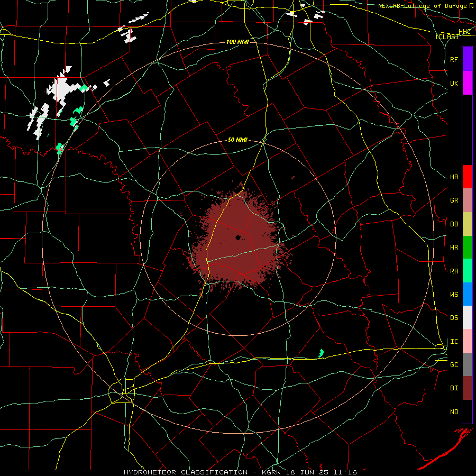Click the "[CLAS]" units label
Screen dimensions: 476x476
(x=447, y=36)
